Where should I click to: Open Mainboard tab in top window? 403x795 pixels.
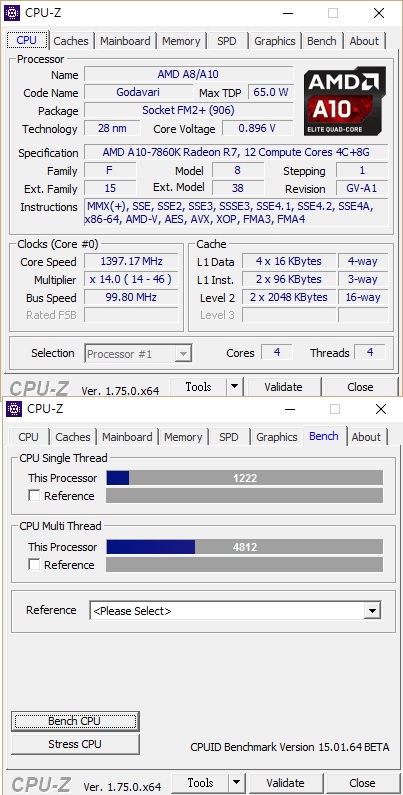(125, 41)
